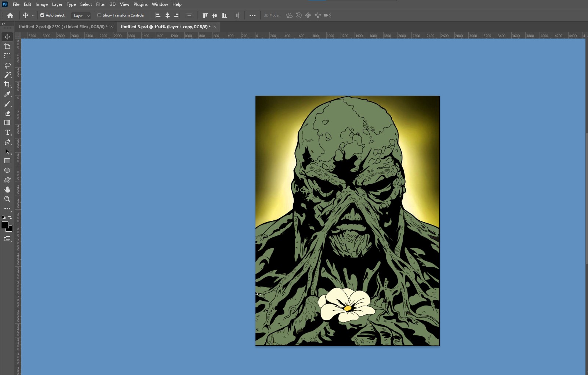Align bottom edges
The width and height of the screenshot is (588, 375).
point(224,15)
